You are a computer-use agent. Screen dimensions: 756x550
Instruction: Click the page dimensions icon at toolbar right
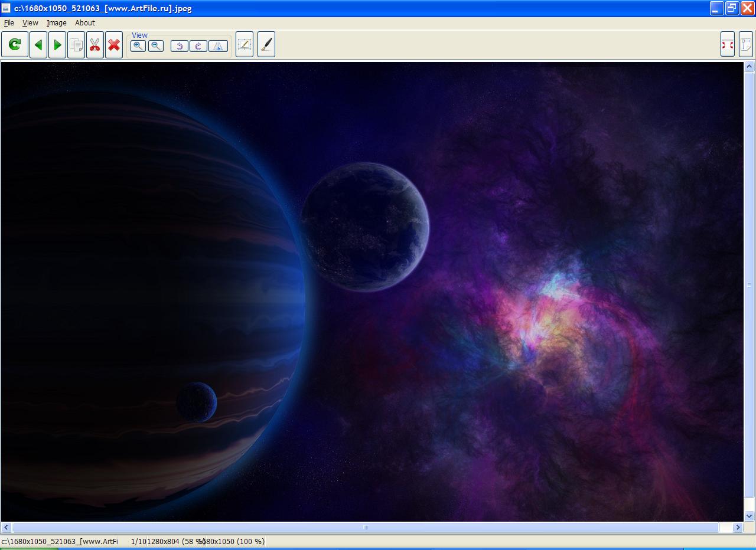pyautogui.click(x=746, y=45)
